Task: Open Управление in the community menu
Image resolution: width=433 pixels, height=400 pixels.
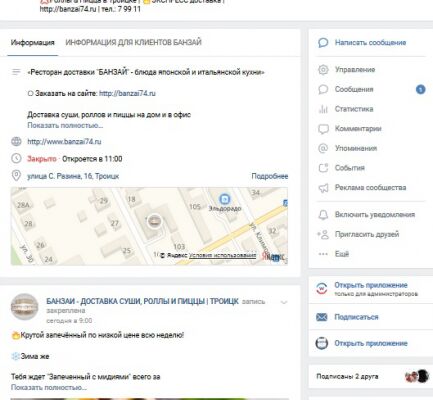Action: point(355,70)
